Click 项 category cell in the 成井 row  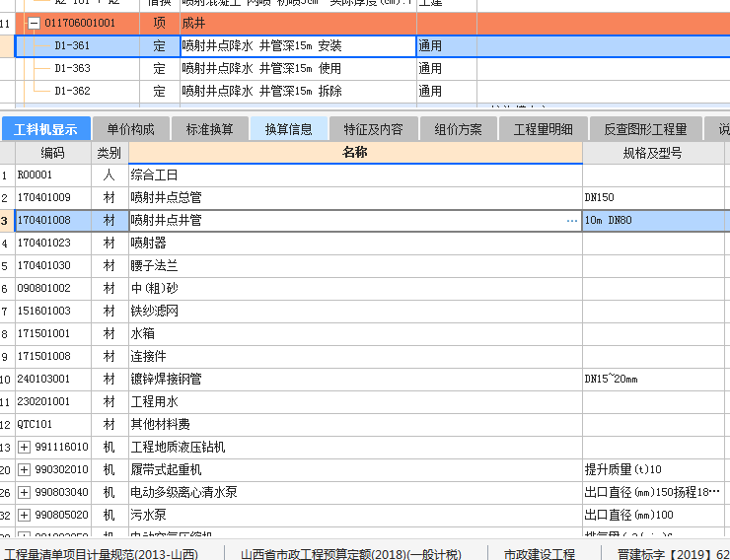coord(159,24)
